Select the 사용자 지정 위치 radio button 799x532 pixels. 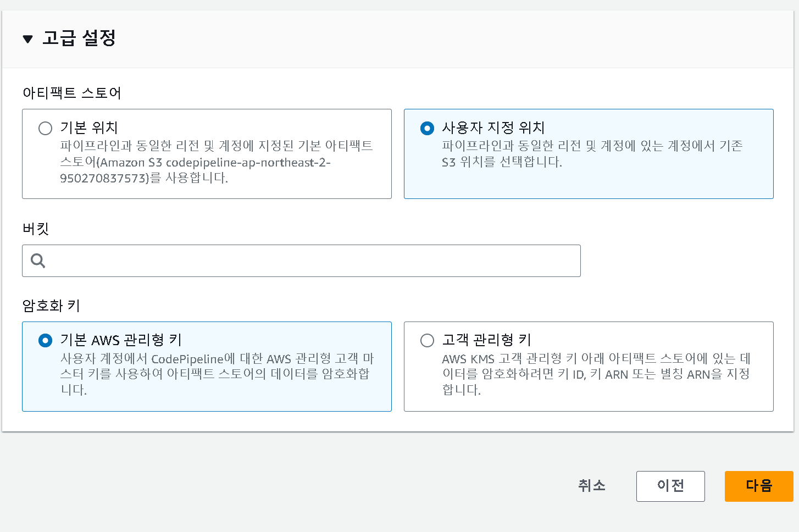click(x=427, y=128)
